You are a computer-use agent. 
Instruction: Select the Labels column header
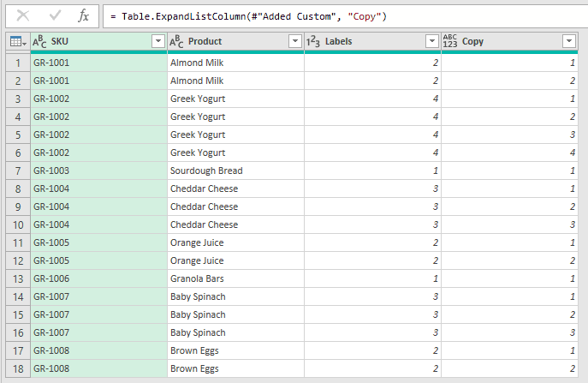pyautogui.click(x=372, y=41)
